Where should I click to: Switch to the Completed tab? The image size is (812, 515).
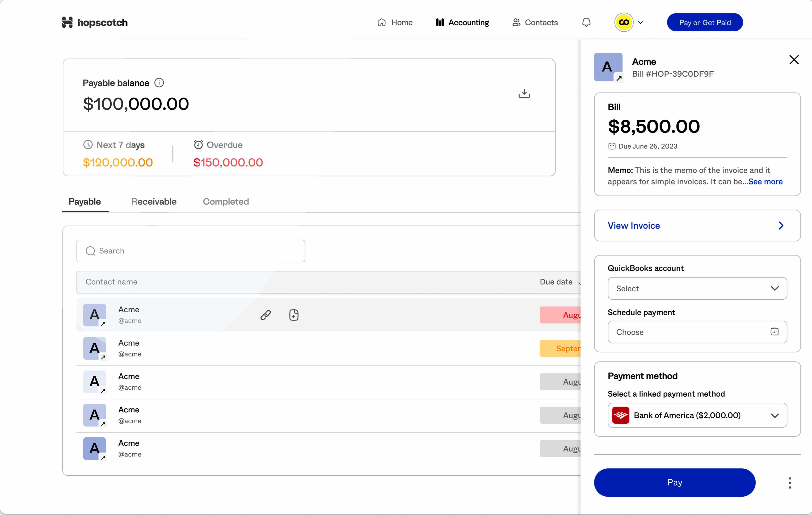tap(226, 201)
